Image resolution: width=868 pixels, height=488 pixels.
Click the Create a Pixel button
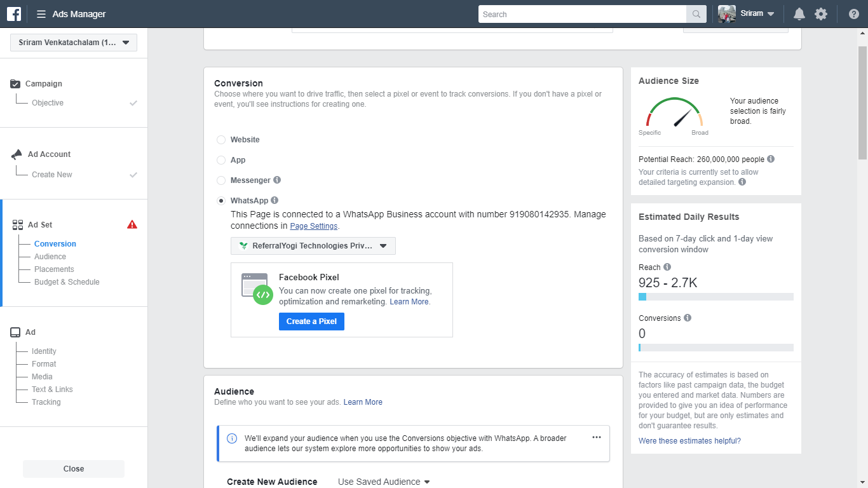[x=311, y=322]
